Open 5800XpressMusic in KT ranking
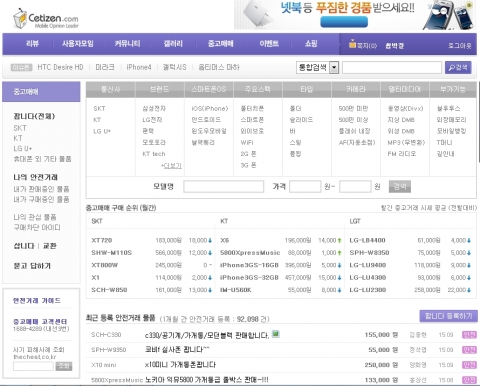 [x=250, y=253]
